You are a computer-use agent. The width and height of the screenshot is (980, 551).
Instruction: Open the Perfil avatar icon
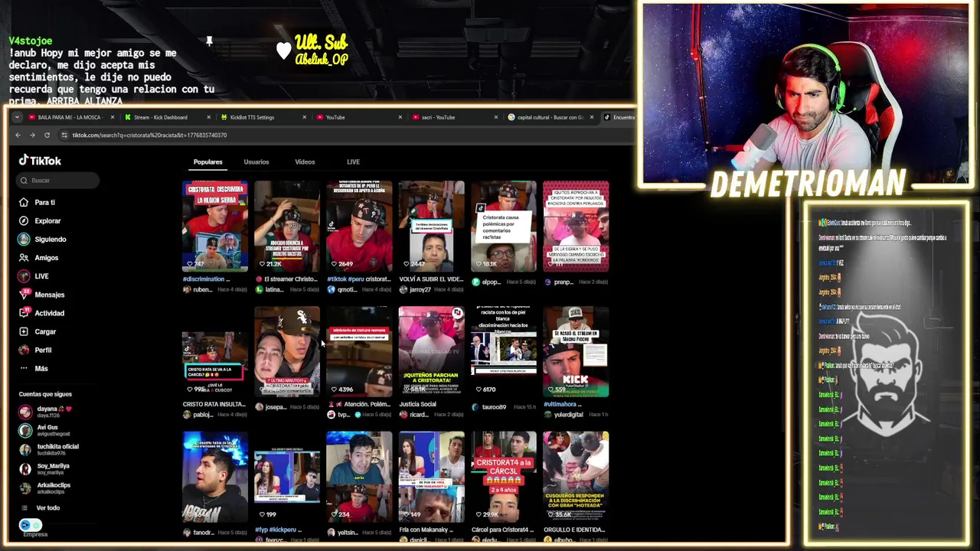tap(24, 350)
